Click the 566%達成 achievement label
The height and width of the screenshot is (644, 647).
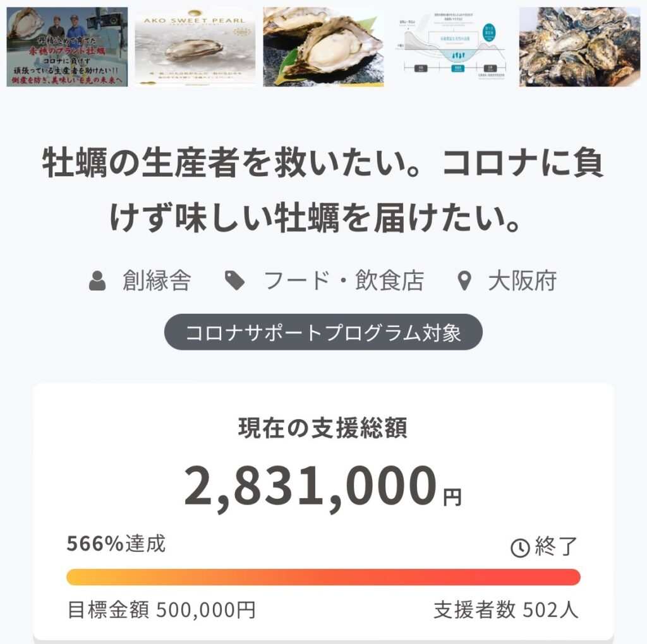116,544
